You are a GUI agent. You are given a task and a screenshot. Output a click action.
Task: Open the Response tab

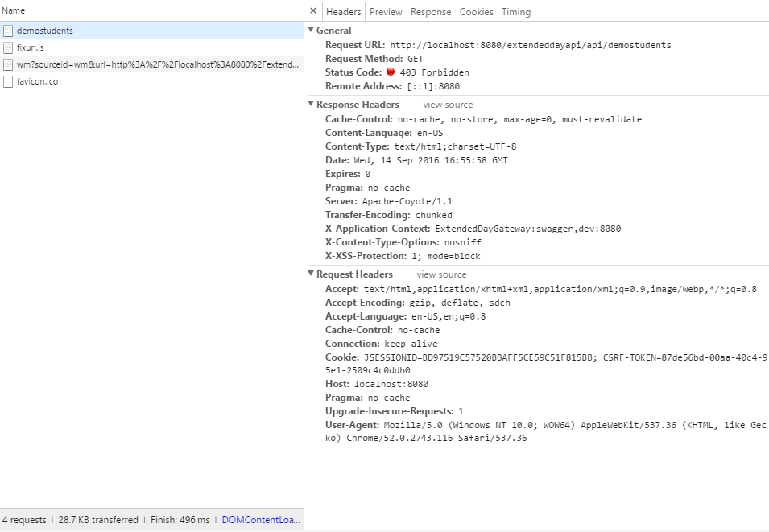click(431, 12)
